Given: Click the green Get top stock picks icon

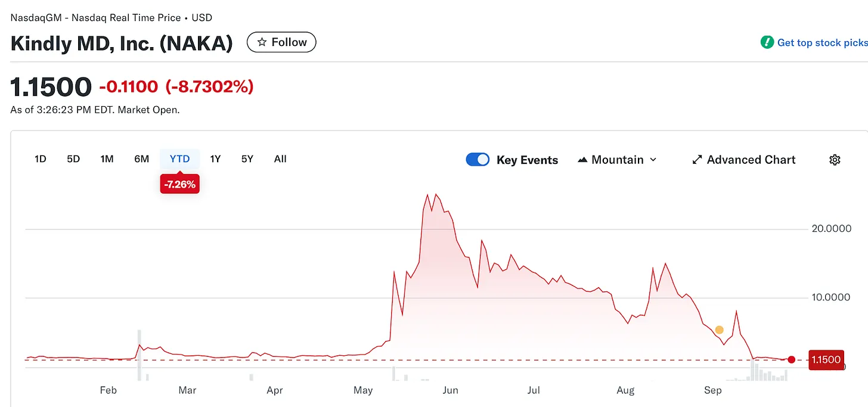Looking at the screenshot, I should (x=767, y=42).
